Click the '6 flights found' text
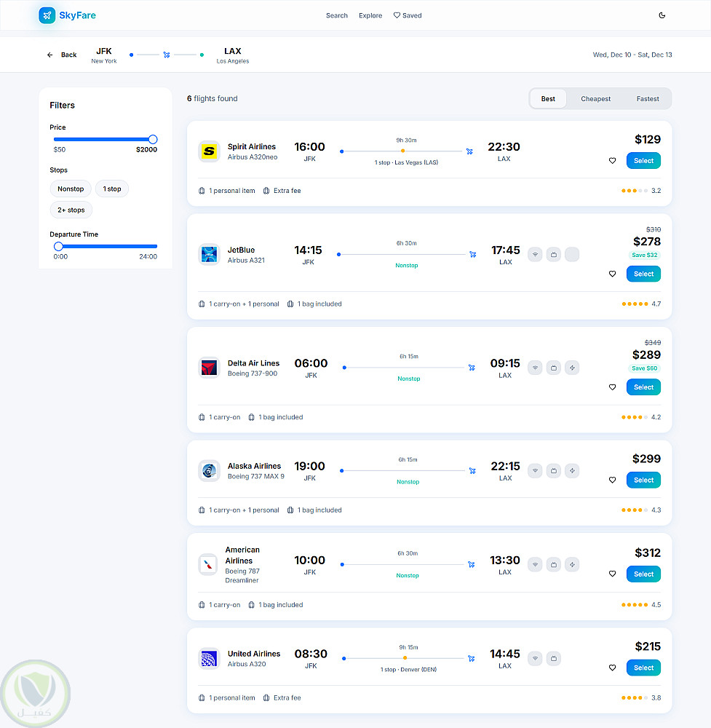This screenshot has height=728, width=711. tap(212, 98)
